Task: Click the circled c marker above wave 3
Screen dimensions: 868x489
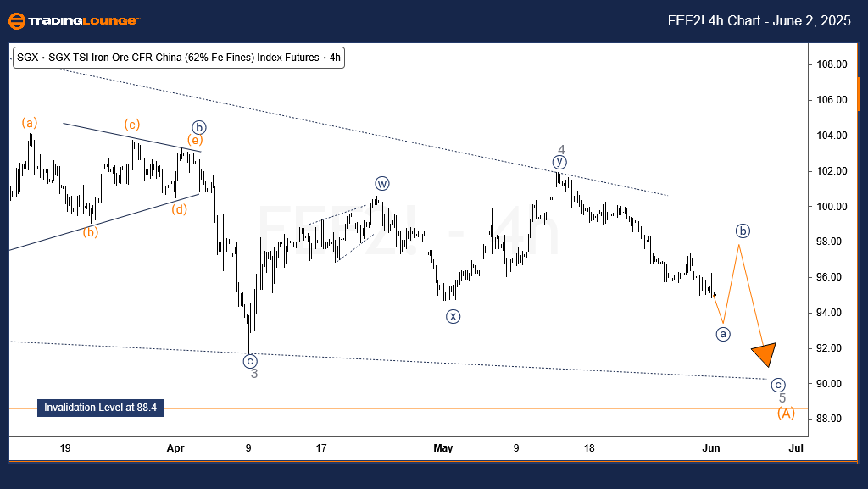Action: click(250, 361)
